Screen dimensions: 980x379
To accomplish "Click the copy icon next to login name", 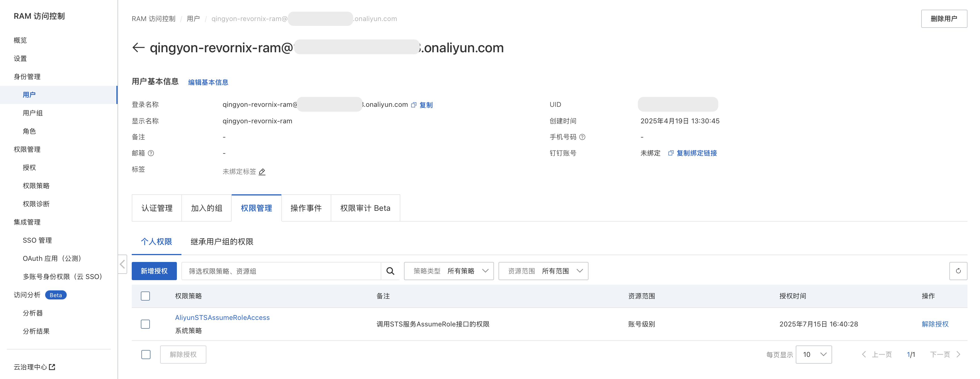I will coord(414,105).
